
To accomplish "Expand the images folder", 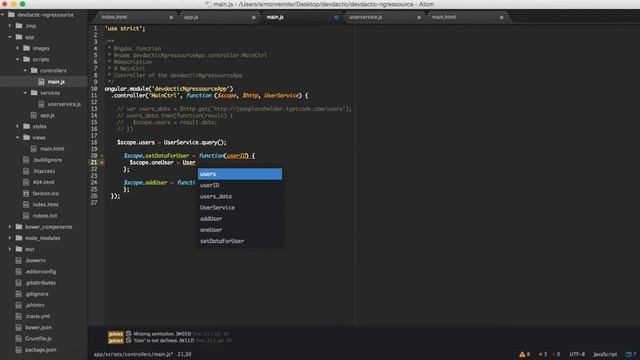I will (18, 48).
